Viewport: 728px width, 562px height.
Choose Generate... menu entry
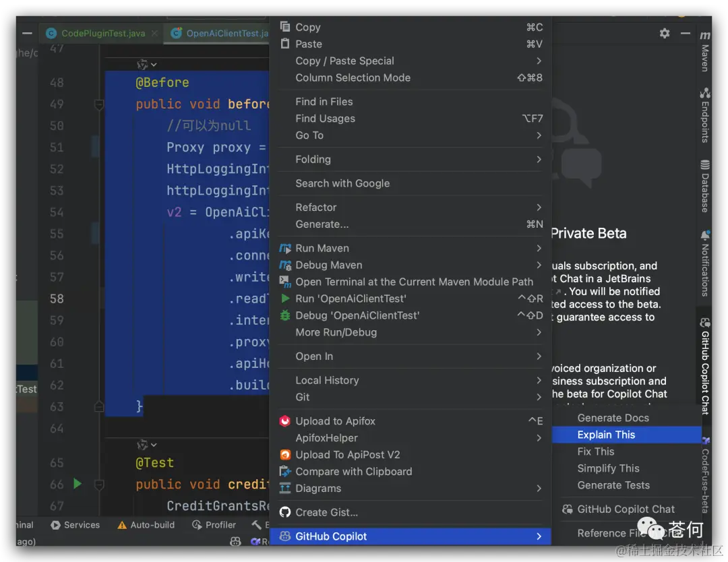pyautogui.click(x=411, y=224)
